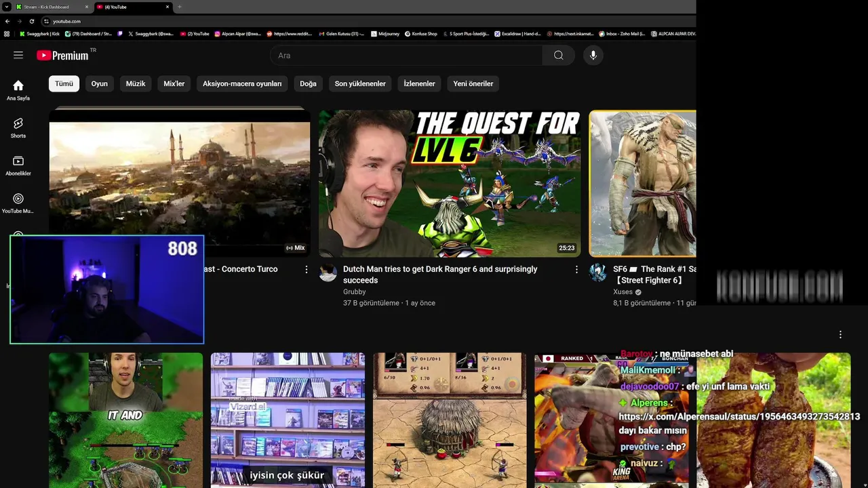
Task: Click the Ara search input field
Action: coord(406,55)
